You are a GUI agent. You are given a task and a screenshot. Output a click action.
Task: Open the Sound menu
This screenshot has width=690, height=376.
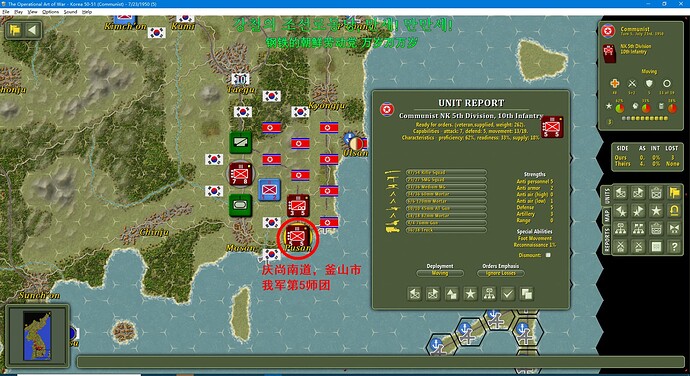click(70, 12)
